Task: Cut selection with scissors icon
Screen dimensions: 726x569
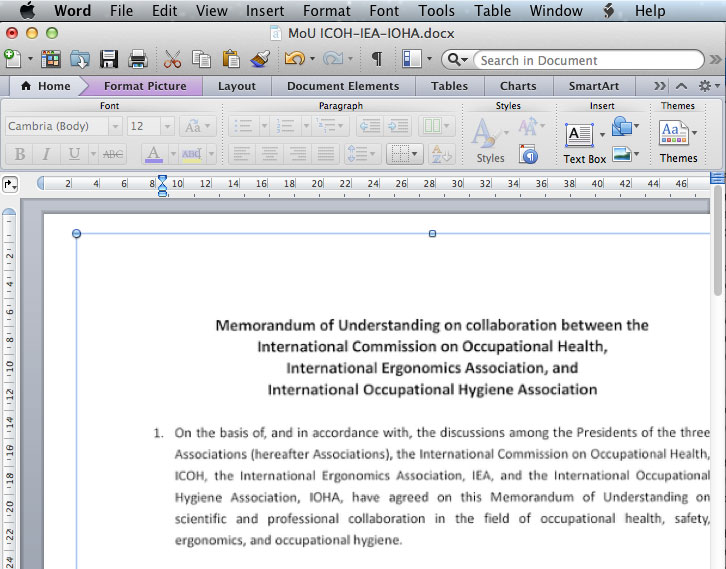Action: tap(173, 59)
